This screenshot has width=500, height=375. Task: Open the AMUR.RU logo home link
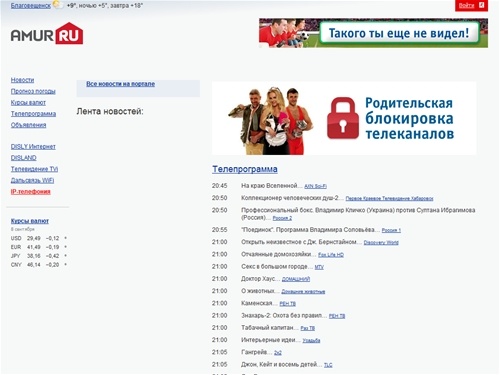47,33
